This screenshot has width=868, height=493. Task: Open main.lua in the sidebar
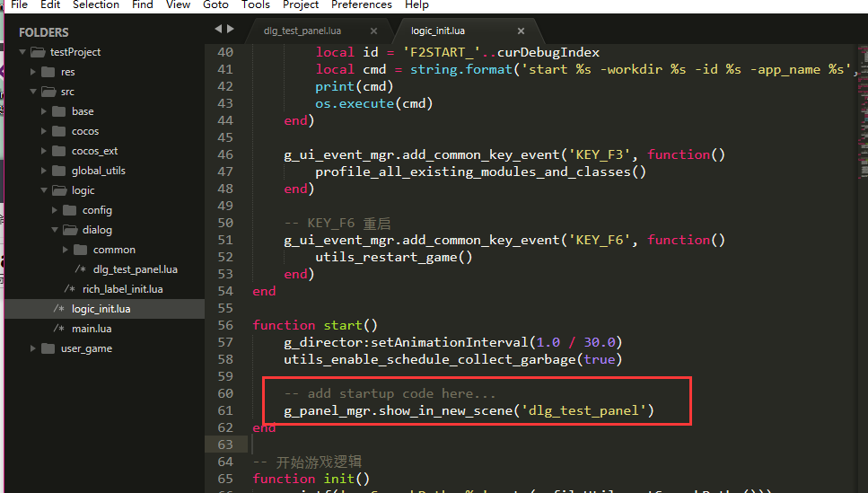coord(92,329)
